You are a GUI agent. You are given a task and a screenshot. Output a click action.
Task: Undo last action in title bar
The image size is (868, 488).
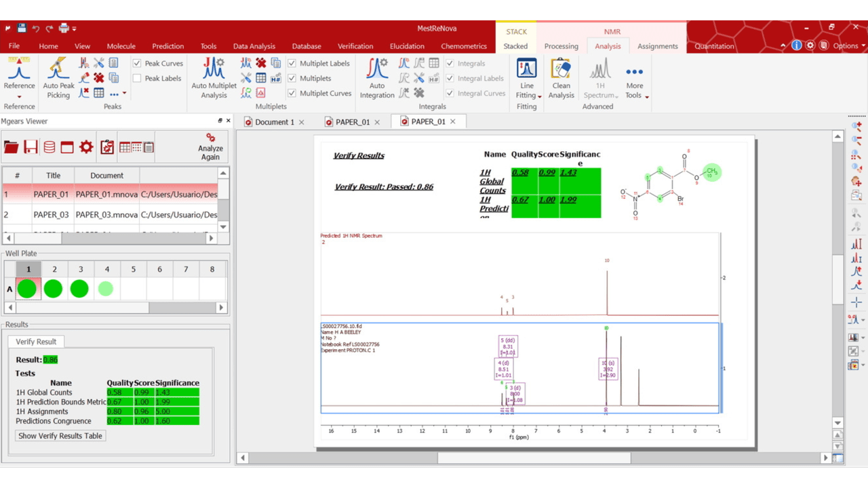coord(36,28)
